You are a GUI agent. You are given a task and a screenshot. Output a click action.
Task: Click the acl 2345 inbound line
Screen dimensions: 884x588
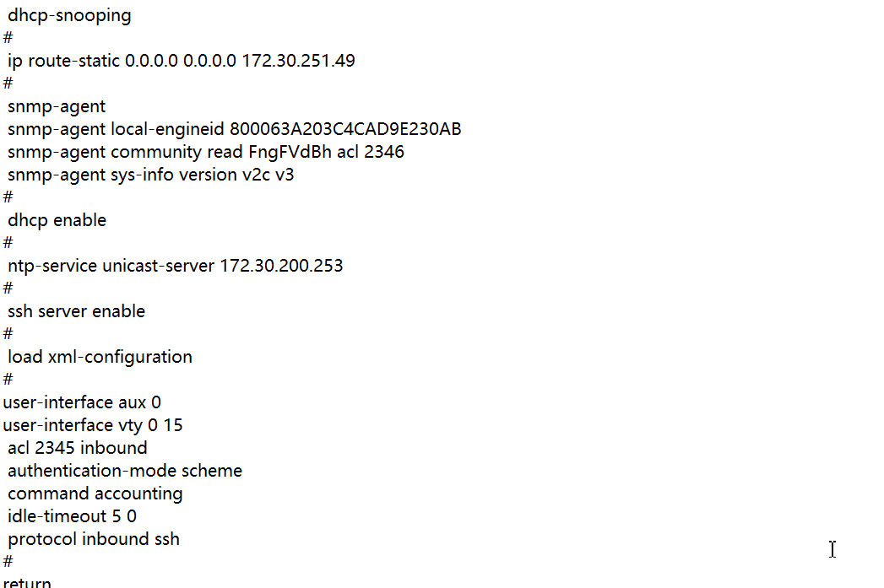click(x=77, y=448)
